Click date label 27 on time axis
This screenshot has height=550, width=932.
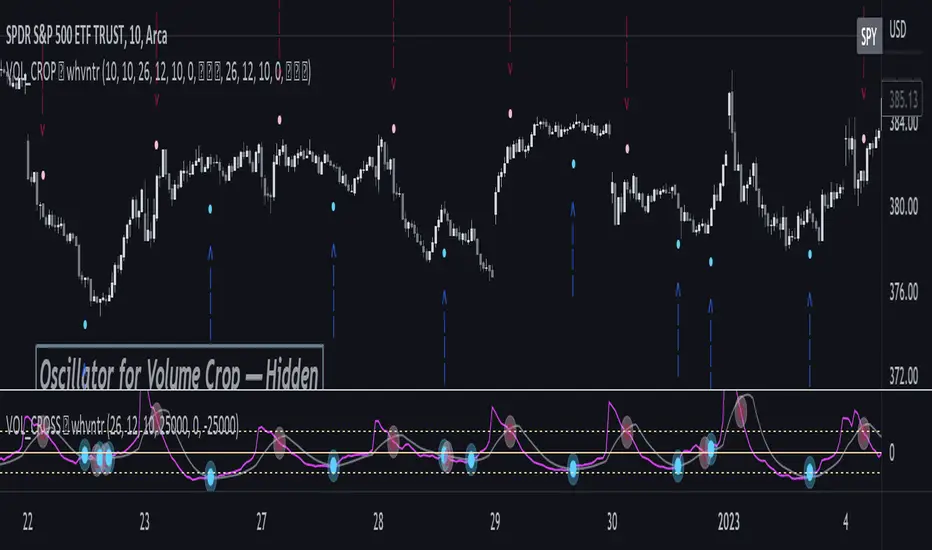(x=262, y=522)
